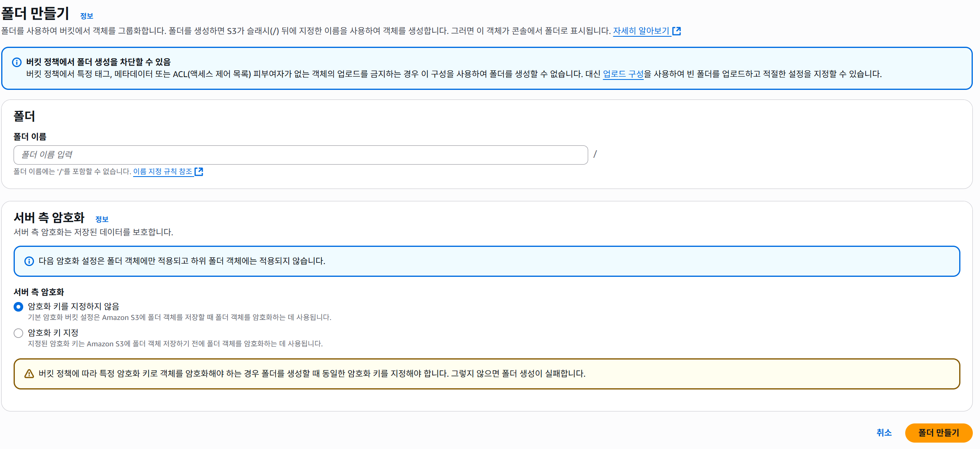Click 정보 link beside 폴더 만들기 title
980x449 pixels.
[x=86, y=16]
